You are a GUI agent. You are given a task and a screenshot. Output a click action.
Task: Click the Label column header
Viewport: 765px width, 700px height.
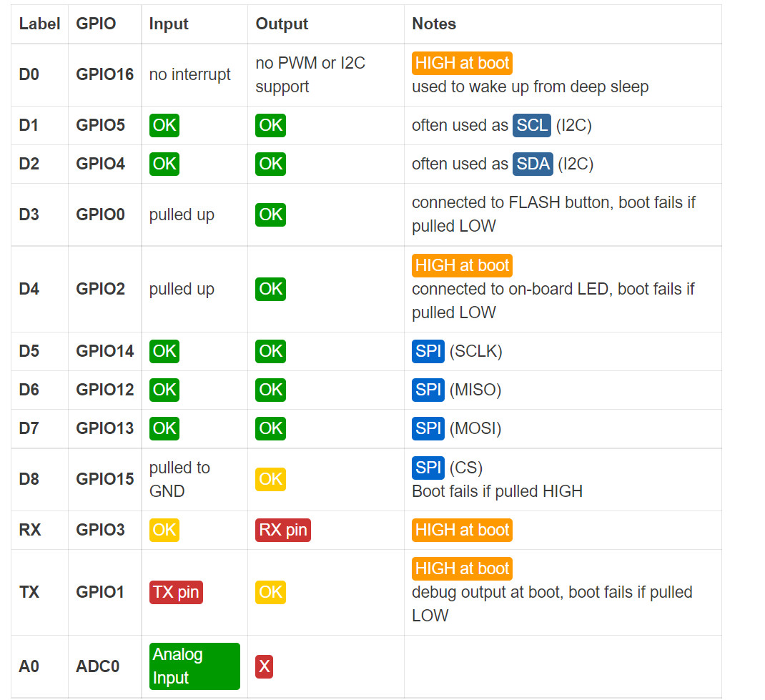click(39, 24)
